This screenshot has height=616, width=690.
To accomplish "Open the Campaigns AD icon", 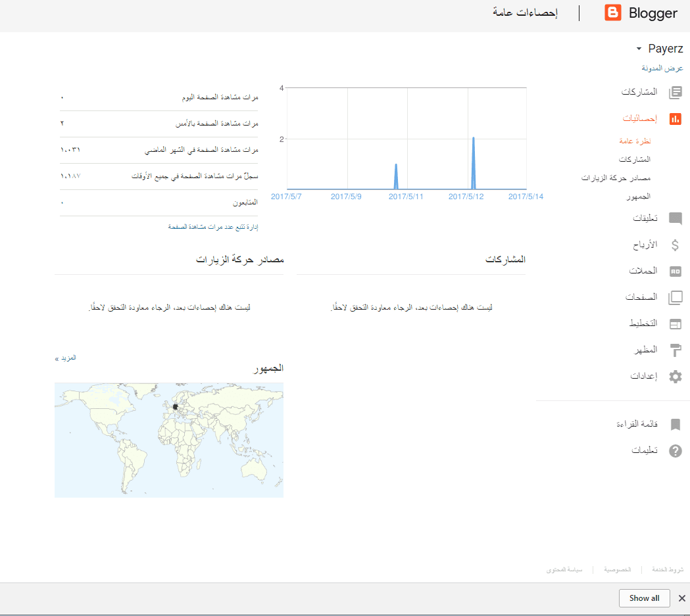I will pos(675,271).
